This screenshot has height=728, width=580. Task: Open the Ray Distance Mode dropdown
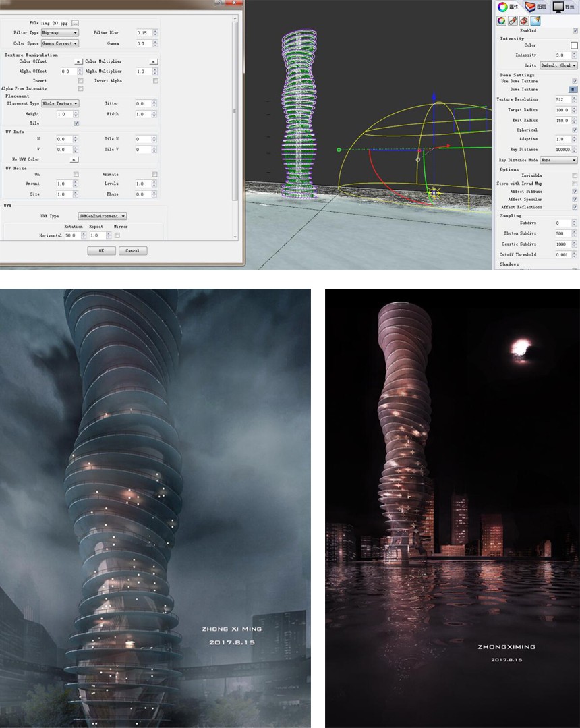coord(558,160)
